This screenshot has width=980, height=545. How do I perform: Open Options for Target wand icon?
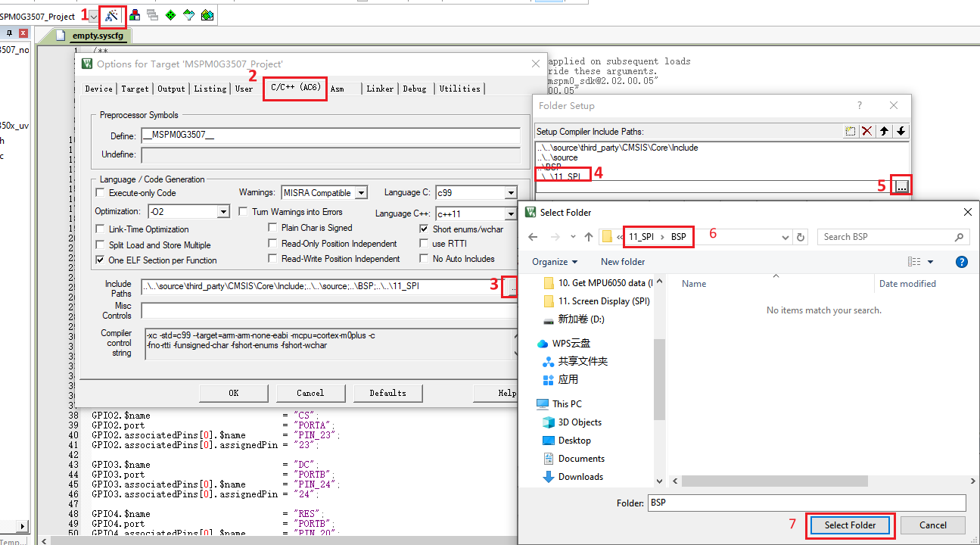[x=112, y=15]
